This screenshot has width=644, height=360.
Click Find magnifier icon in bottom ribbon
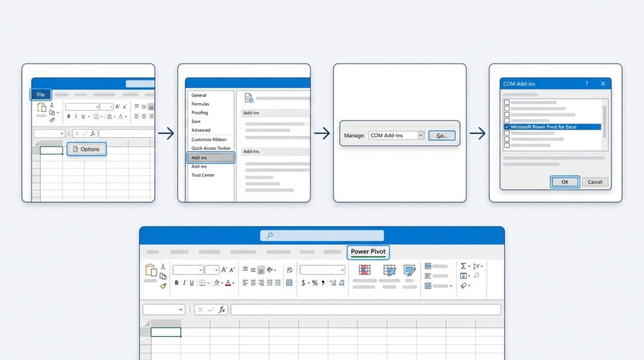[x=477, y=276]
